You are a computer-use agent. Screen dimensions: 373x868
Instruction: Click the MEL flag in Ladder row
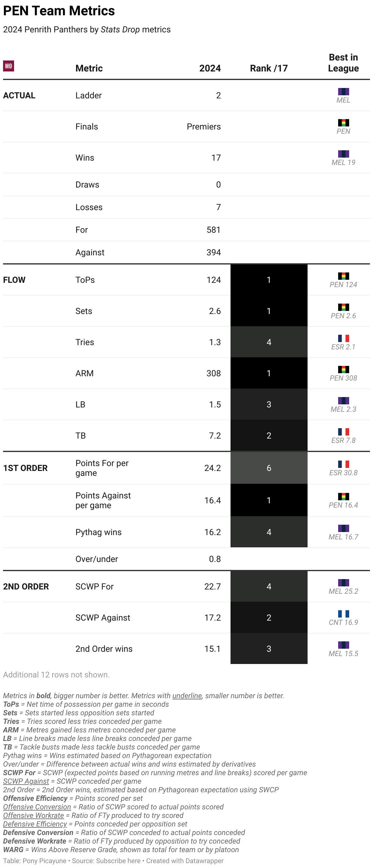point(343,92)
